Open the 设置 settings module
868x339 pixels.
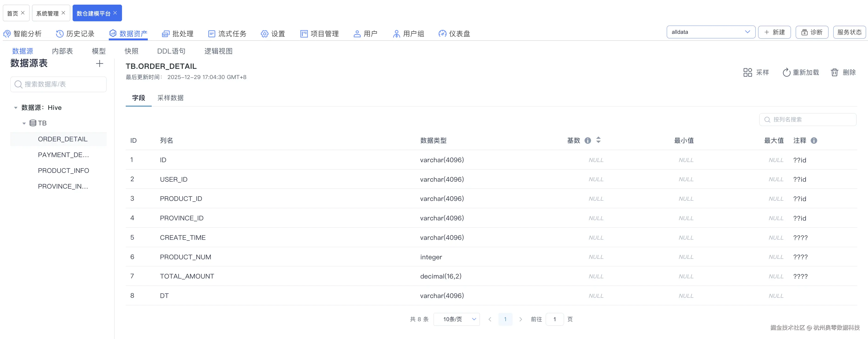(273, 33)
